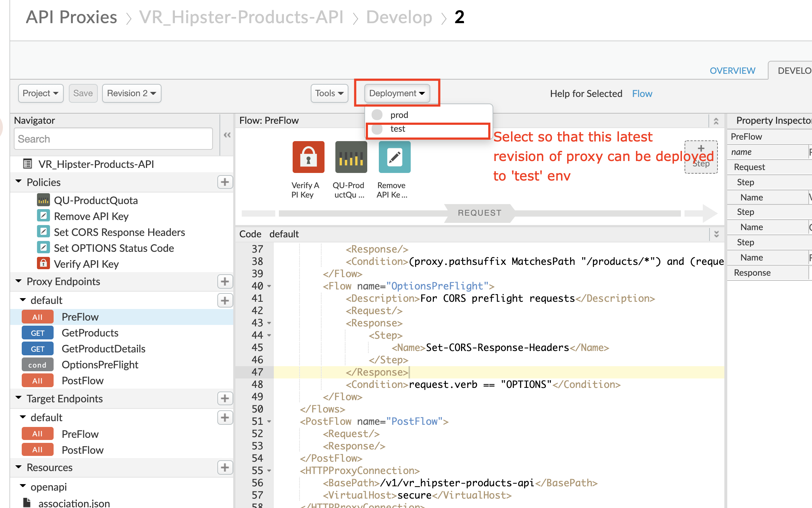Image resolution: width=812 pixels, height=508 pixels.
Task: Add a new resource with plus button
Action: pos(225,467)
